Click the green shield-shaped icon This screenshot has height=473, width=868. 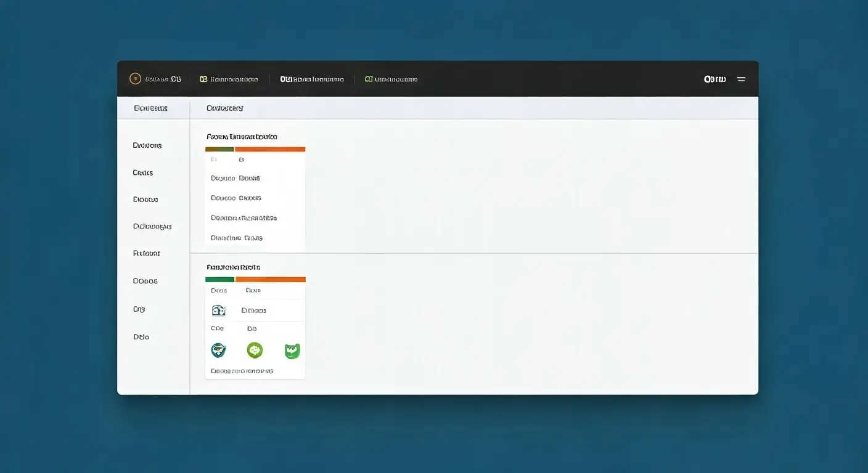tap(292, 351)
